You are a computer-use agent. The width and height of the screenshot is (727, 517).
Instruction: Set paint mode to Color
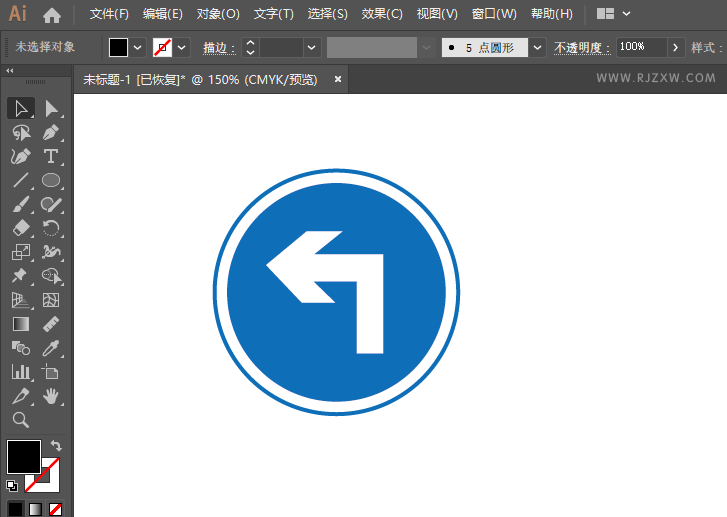(15, 509)
